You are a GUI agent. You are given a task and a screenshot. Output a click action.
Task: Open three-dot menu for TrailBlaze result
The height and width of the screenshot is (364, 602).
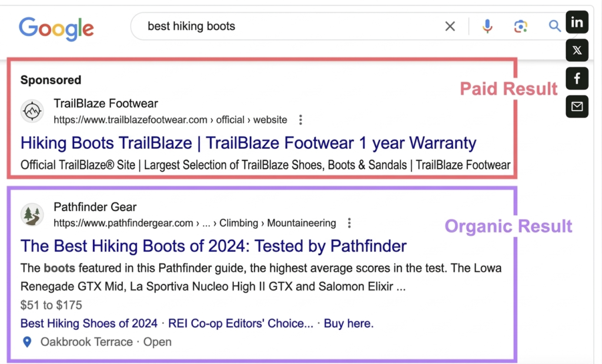point(300,120)
